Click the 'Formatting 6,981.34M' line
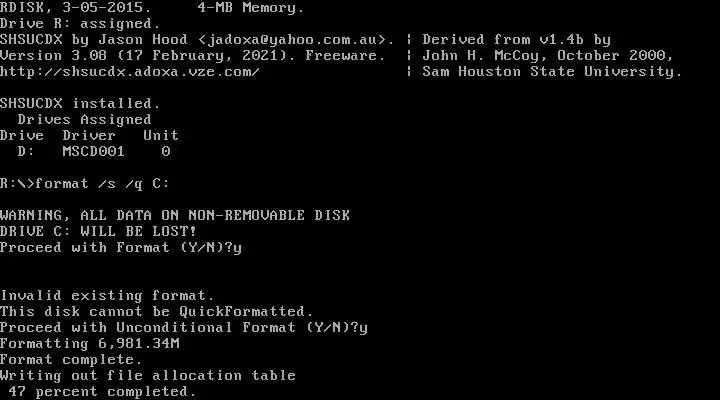Viewport: 720px width, 400px height. tap(90, 344)
